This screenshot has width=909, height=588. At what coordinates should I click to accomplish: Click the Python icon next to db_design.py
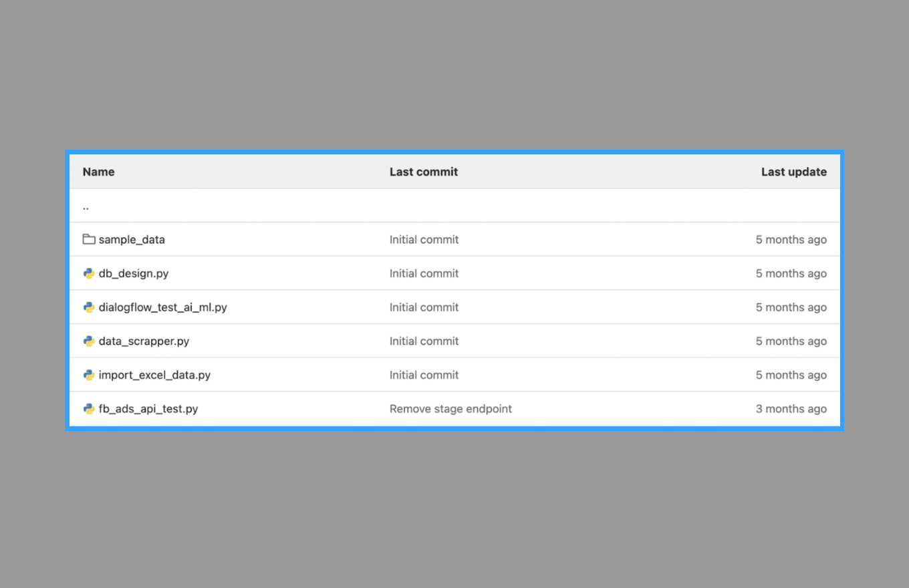pyautogui.click(x=88, y=273)
